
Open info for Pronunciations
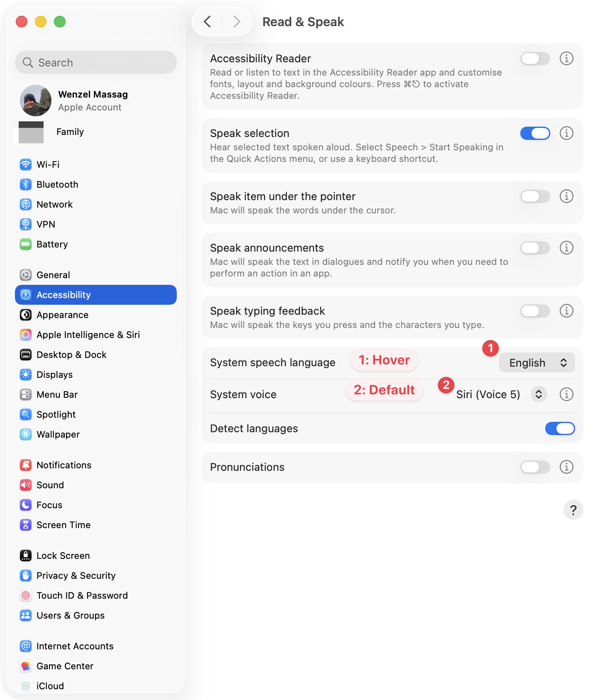566,467
